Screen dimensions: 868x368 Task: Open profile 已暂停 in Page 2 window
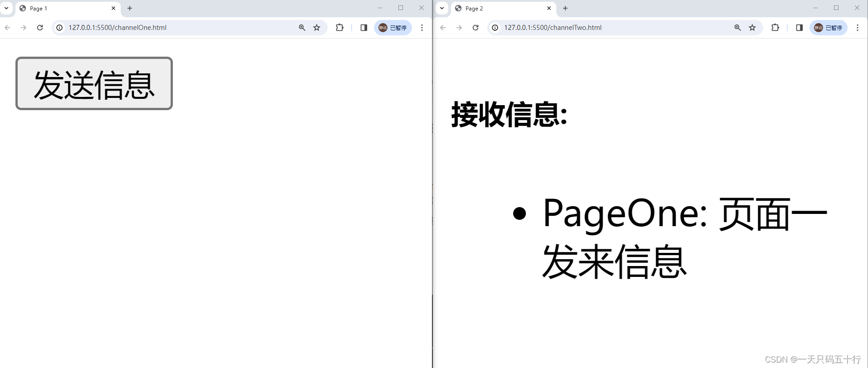(829, 28)
